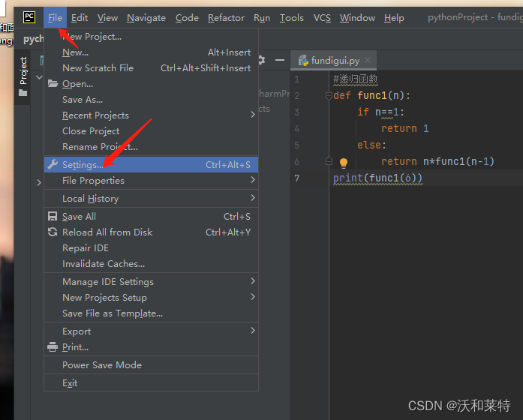Screen dimensions: 523x420
Task: Open the Window menu
Action: tap(357, 18)
